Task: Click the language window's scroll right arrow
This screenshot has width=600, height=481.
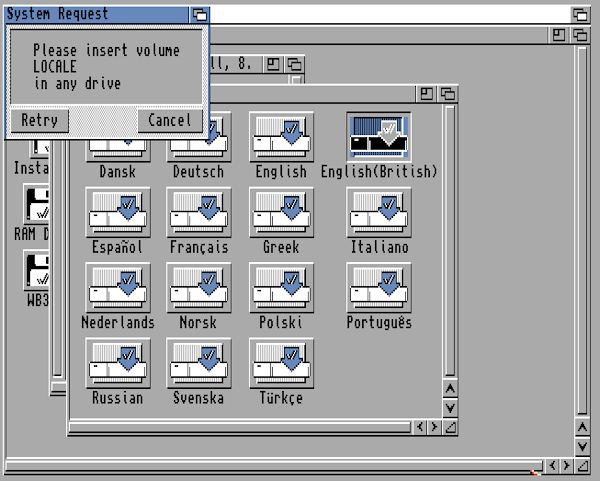Action: [434, 427]
